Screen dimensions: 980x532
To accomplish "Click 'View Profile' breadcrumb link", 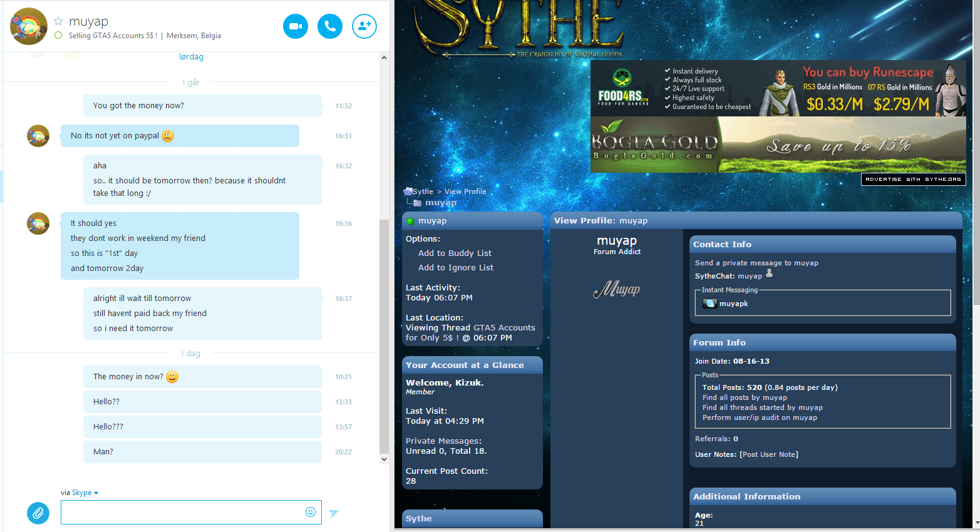I will coord(465,192).
